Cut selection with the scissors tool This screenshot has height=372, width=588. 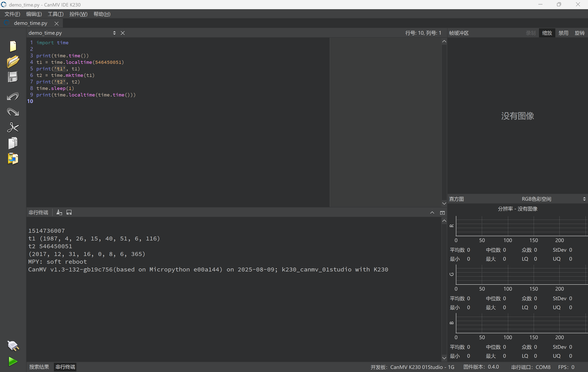pos(13,127)
